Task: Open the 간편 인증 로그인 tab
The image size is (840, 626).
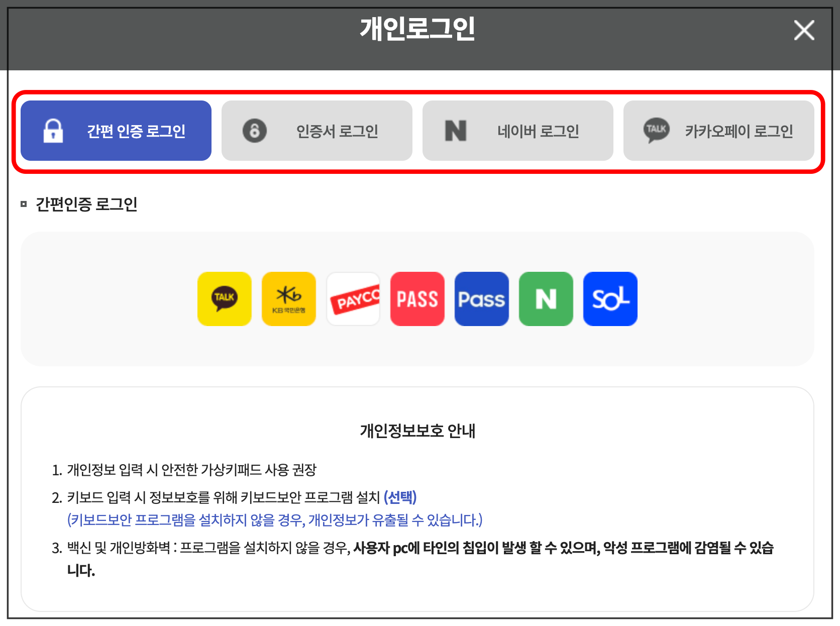Action: 116,131
